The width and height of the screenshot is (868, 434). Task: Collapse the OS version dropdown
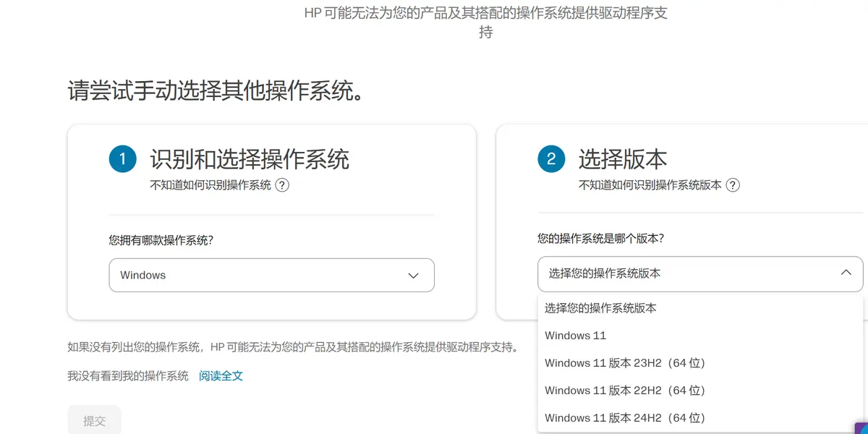coord(700,273)
